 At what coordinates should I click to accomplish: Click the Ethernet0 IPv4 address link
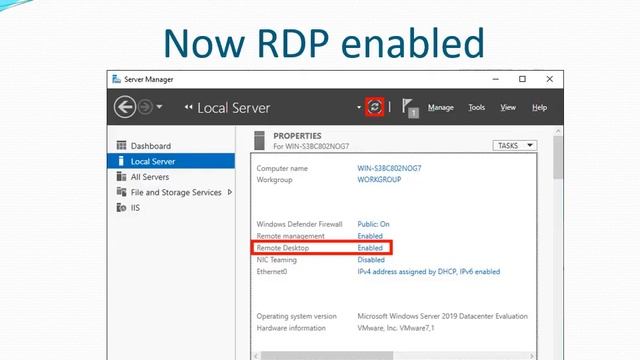coord(429,271)
